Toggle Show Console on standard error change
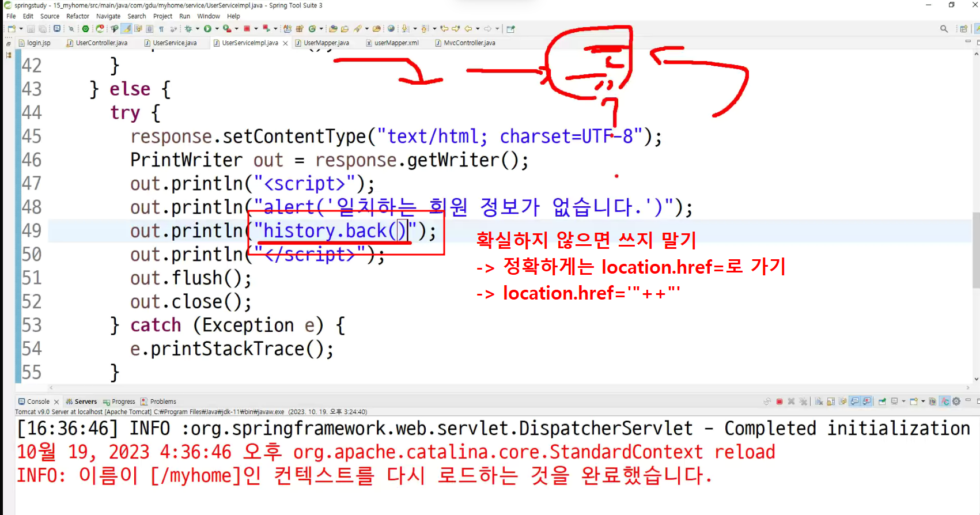Image resolution: width=980 pixels, height=515 pixels. click(867, 402)
